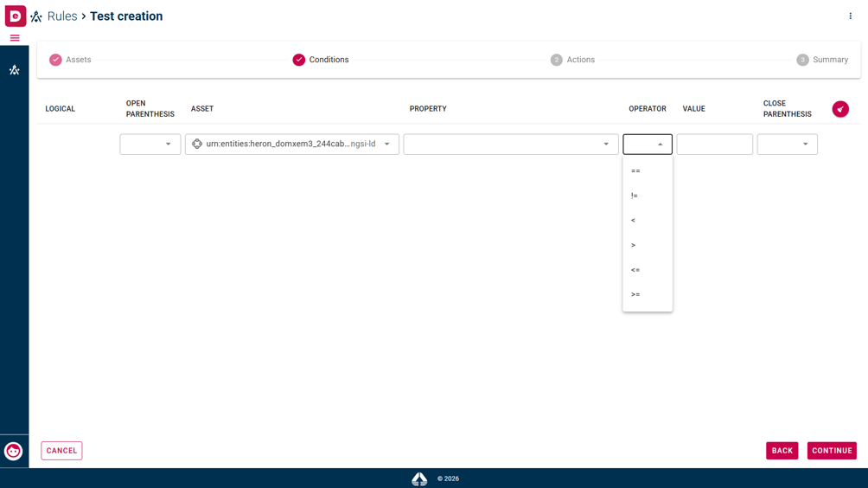Choose the >= operator option
This screenshot has width=868, height=488.
click(648, 294)
